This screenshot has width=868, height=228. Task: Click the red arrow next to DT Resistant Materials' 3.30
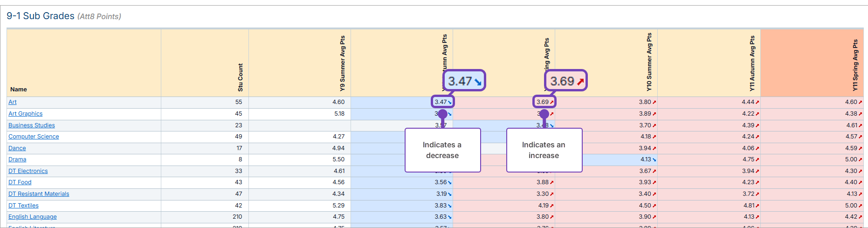coord(552,194)
